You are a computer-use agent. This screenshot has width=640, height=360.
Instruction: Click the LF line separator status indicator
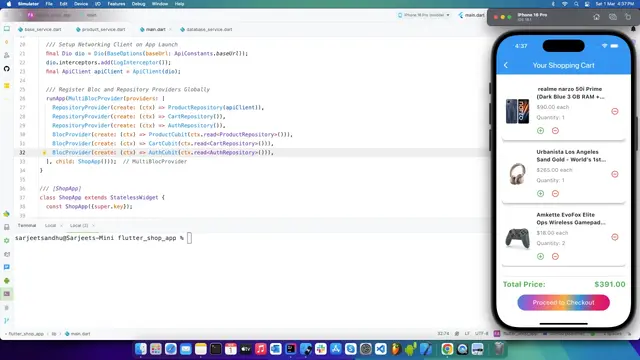coord(467,333)
